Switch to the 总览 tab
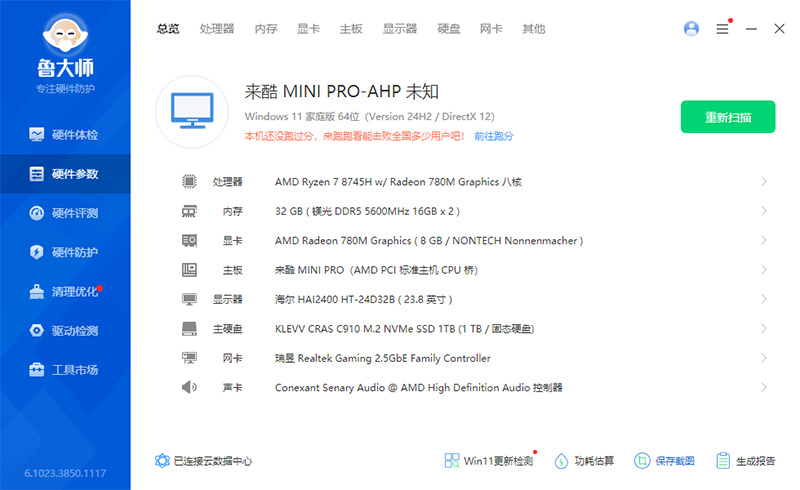This screenshot has height=490, width=800. [x=168, y=29]
